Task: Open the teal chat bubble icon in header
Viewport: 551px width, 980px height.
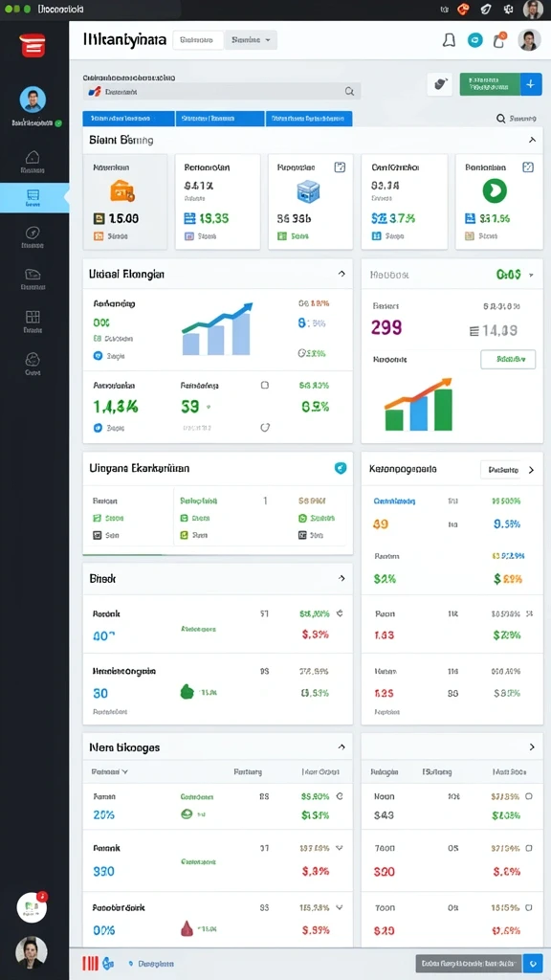Action: (474, 40)
